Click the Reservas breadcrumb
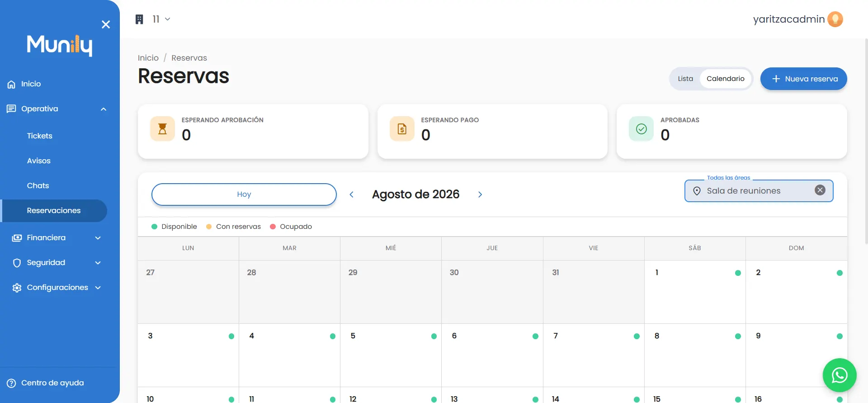This screenshot has width=868, height=403. [x=189, y=58]
